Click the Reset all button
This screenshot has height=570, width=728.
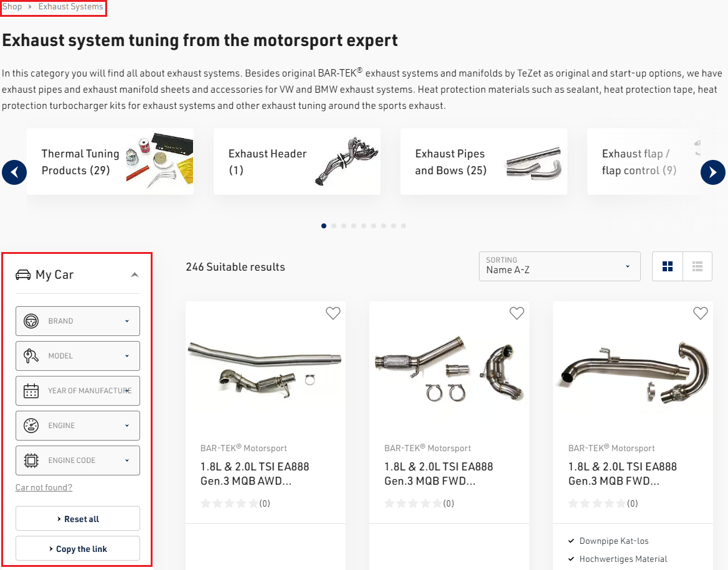click(x=78, y=518)
